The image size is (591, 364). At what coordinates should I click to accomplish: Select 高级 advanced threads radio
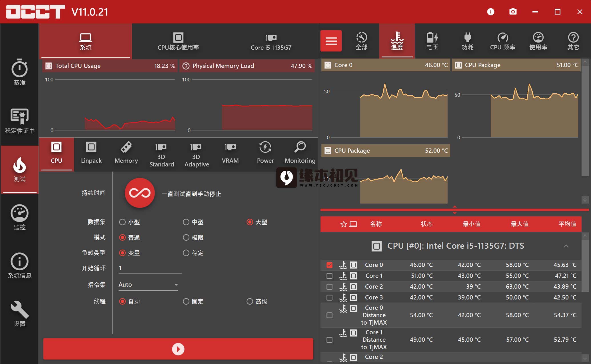click(250, 301)
